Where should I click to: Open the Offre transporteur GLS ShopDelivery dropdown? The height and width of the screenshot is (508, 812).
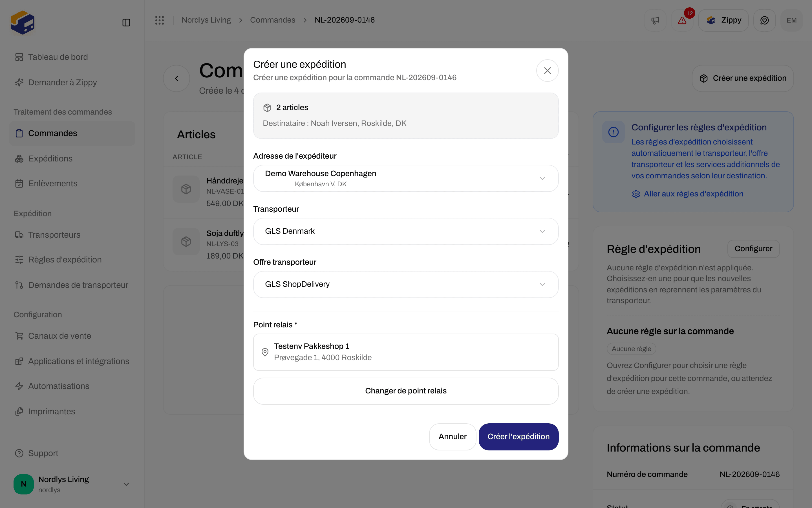[x=406, y=284]
